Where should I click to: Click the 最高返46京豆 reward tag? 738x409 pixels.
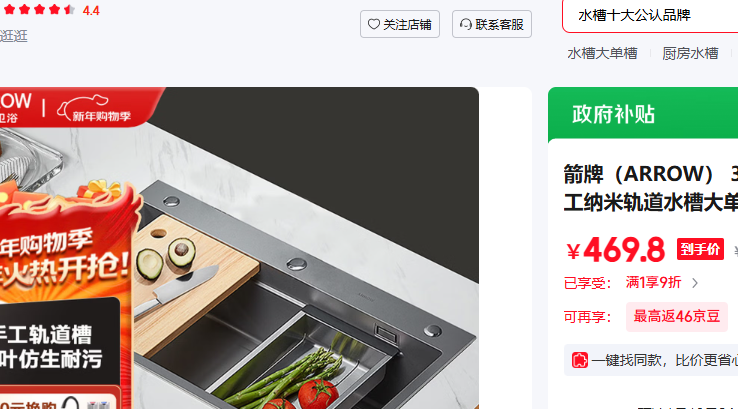point(676,317)
